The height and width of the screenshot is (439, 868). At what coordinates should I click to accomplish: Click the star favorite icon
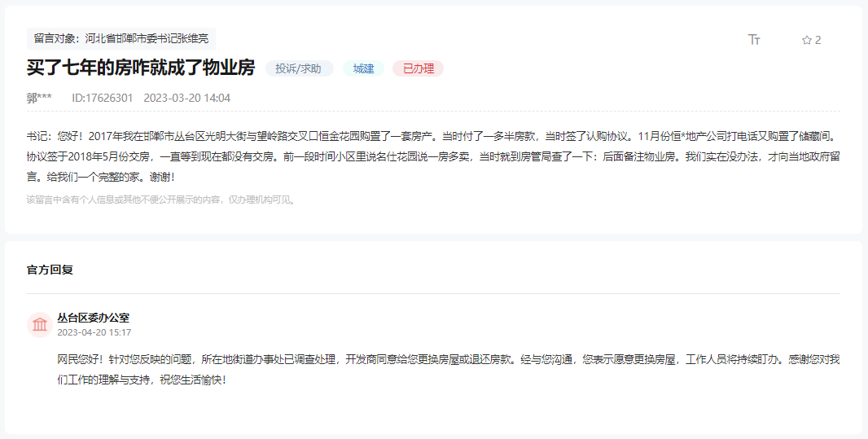click(x=807, y=40)
